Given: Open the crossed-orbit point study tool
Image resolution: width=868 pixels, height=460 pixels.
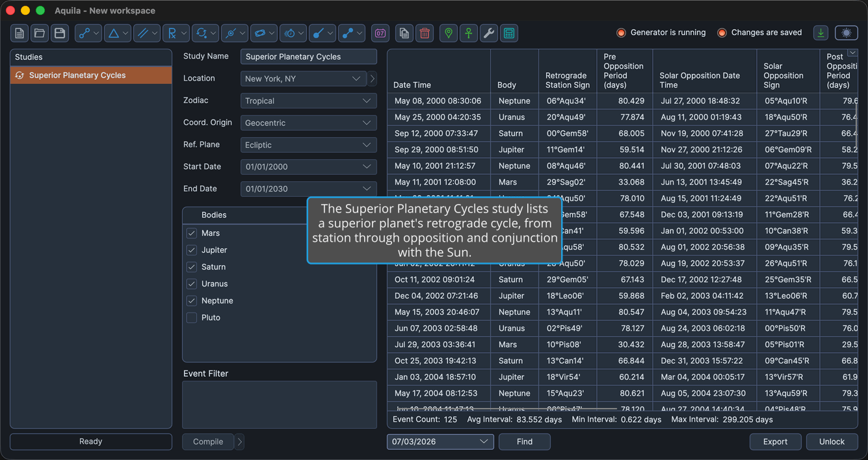Looking at the screenshot, I should click(x=235, y=33).
